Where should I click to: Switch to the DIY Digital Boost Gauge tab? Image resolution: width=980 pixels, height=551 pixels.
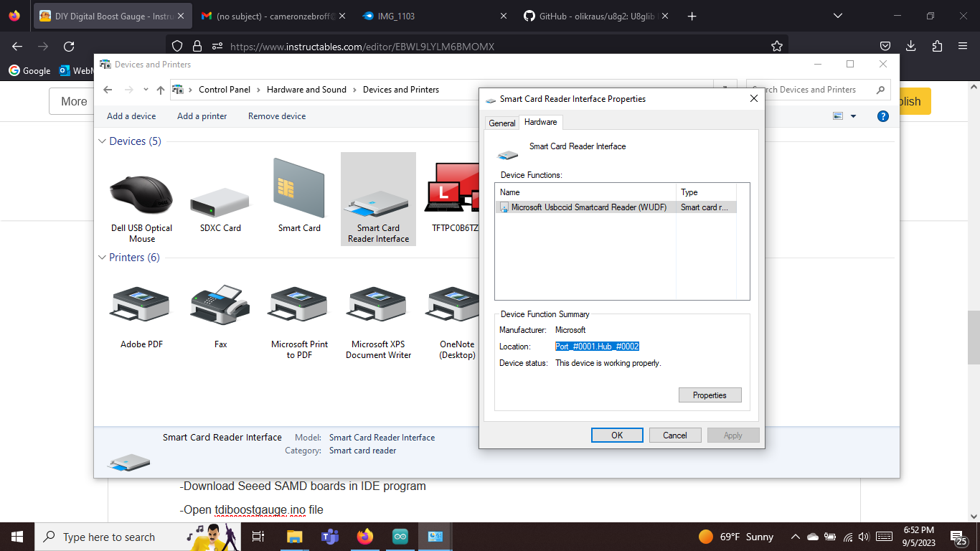click(x=111, y=16)
